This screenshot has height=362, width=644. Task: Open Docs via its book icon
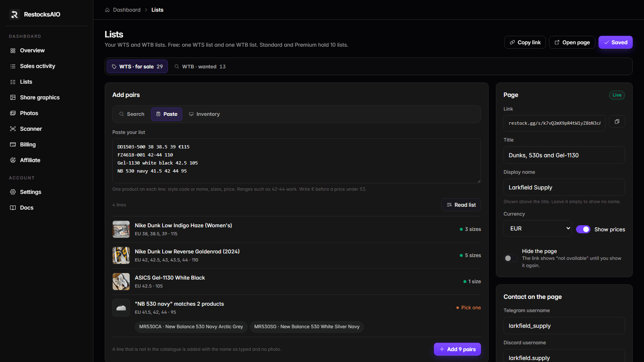(13, 208)
